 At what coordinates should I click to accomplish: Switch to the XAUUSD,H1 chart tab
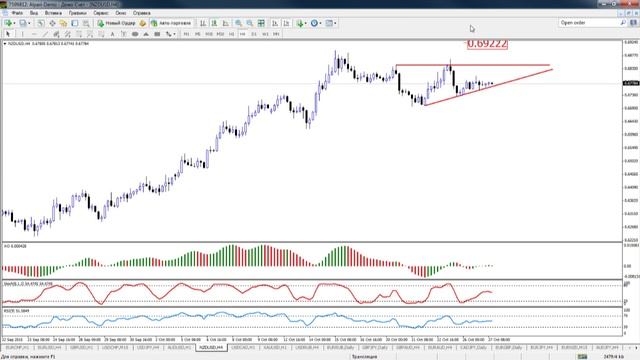(x=275, y=347)
